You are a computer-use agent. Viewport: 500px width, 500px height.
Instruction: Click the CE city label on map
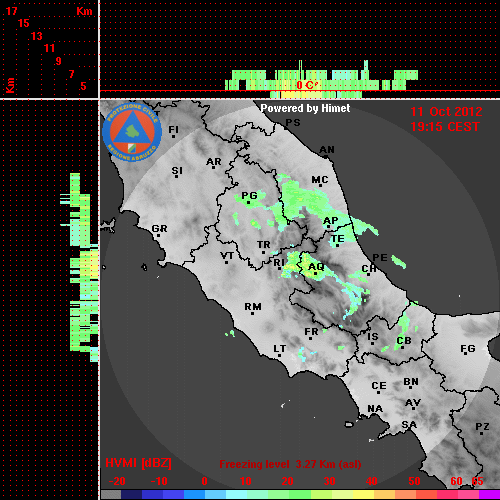(x=379, y=386)
